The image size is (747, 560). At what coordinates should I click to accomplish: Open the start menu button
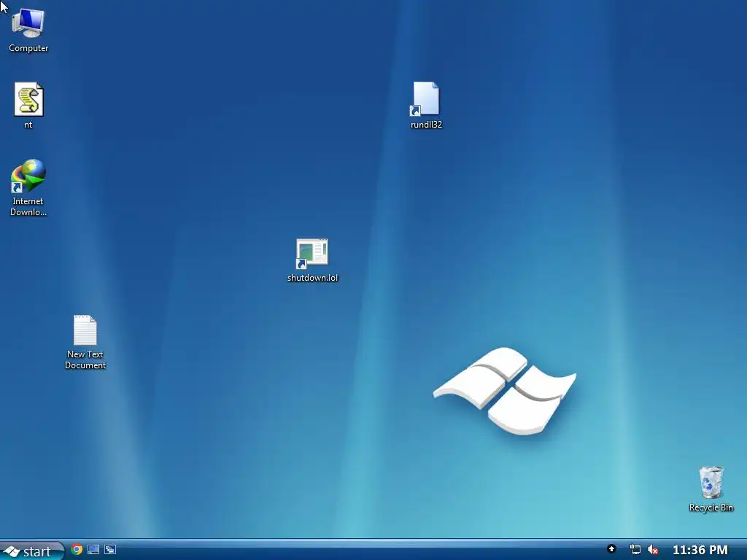pyautogui.click(x=31, y=551)
